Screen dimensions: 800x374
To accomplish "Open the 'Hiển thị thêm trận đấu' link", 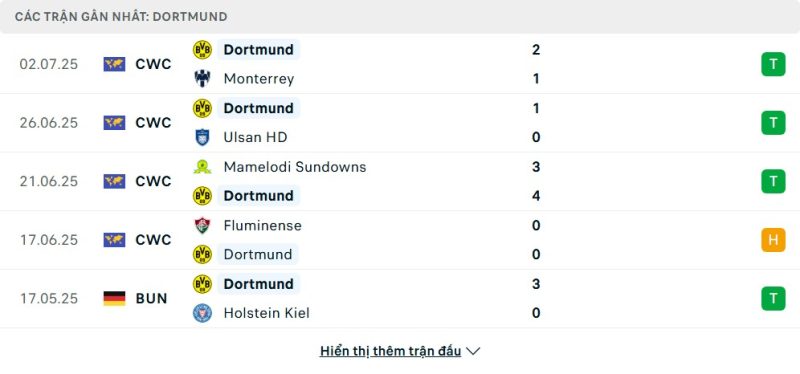I will pos(390,351).
